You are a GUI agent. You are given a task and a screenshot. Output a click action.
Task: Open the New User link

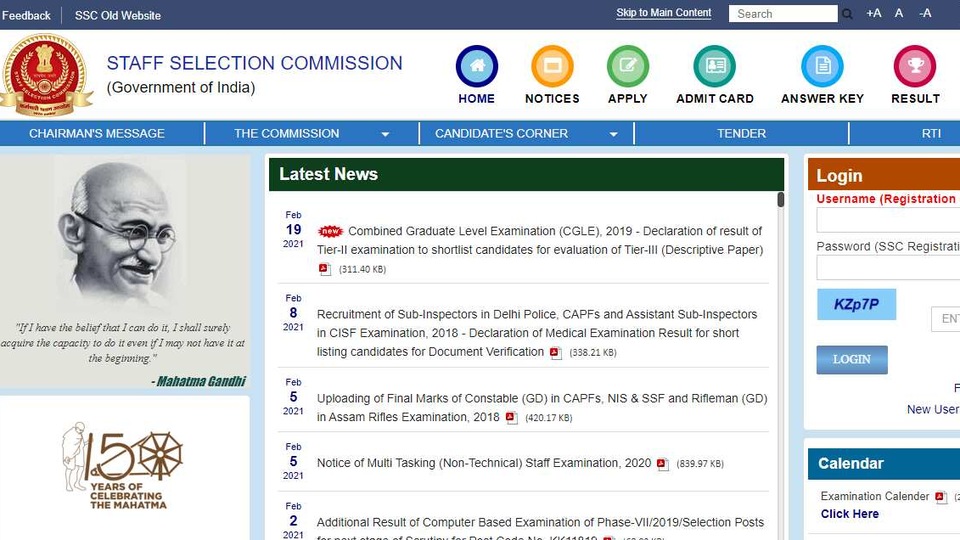click(x=933, y=410)
